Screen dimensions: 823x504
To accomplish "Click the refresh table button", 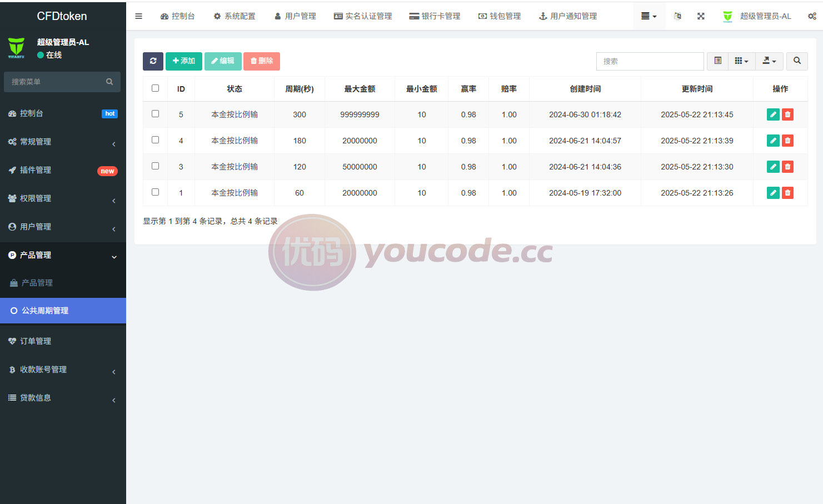I will [x=153, y=61].
